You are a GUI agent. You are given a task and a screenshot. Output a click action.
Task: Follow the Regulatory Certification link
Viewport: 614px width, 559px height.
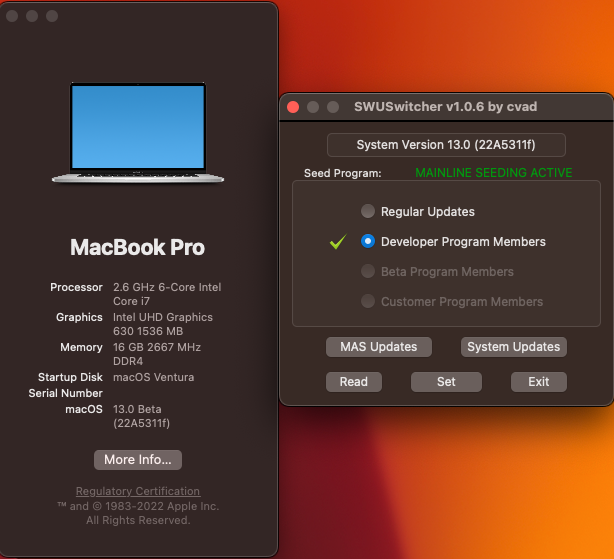138,491
